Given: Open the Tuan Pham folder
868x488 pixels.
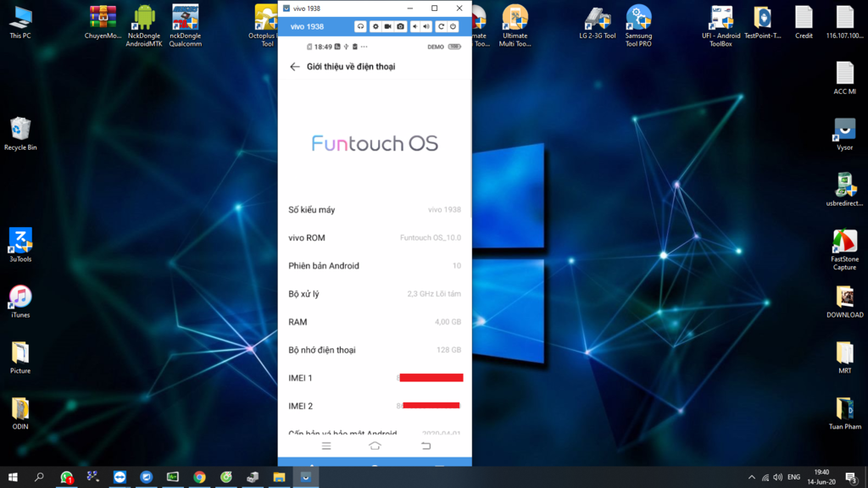Looking at the screenshot, I should coord(845,413).
